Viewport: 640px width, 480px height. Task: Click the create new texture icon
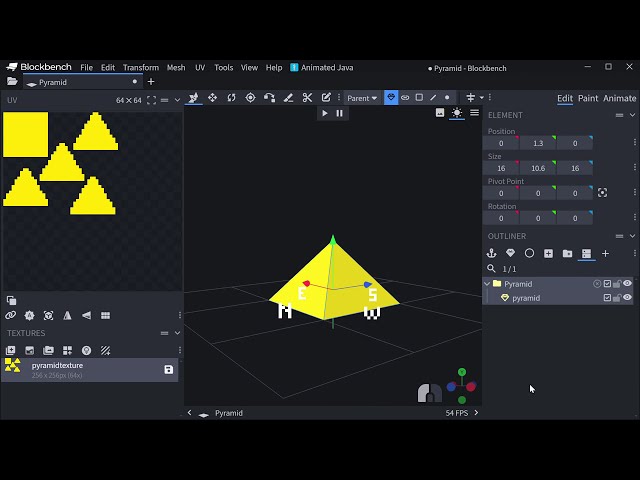10,351
